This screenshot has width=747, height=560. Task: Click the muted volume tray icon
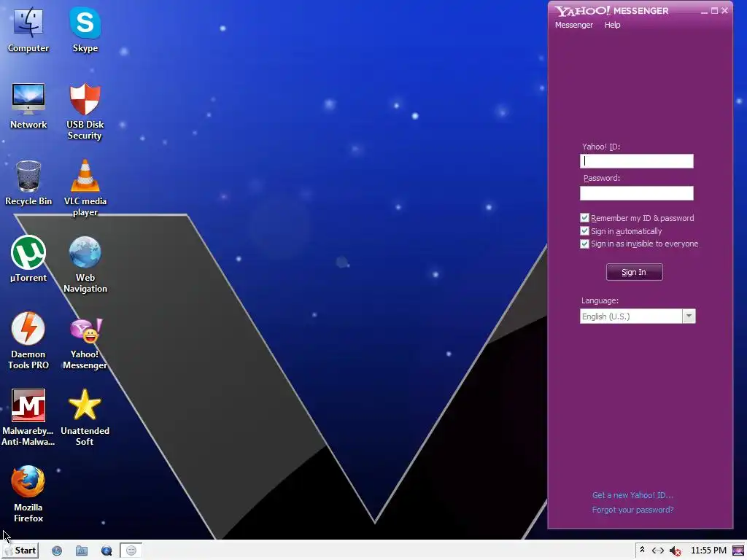pyautogui.click(x=675, y=551)
